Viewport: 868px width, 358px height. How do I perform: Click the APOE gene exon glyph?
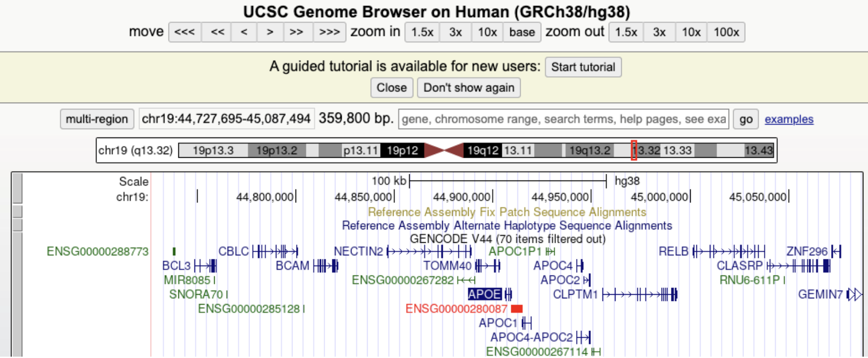click(x=508, y=294)
